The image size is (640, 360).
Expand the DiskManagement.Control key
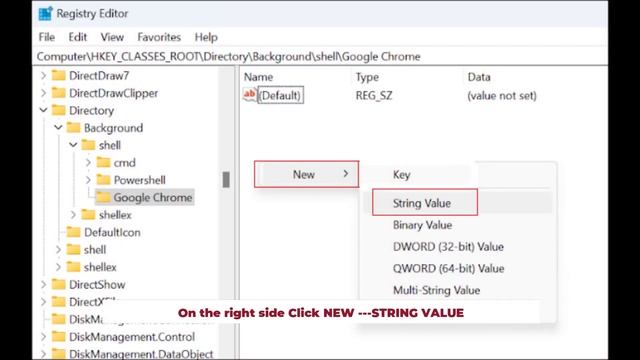[44, 337]
